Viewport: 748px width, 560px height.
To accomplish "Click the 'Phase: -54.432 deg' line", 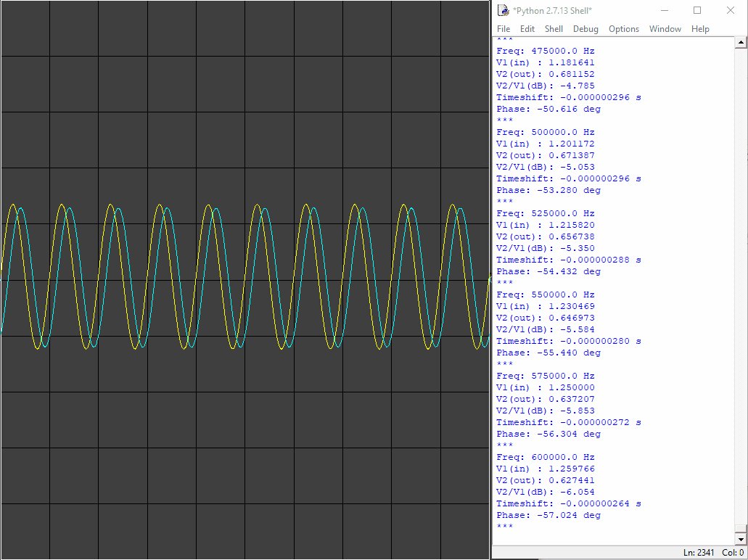I will pyautogui.click(x=548, y=271).
